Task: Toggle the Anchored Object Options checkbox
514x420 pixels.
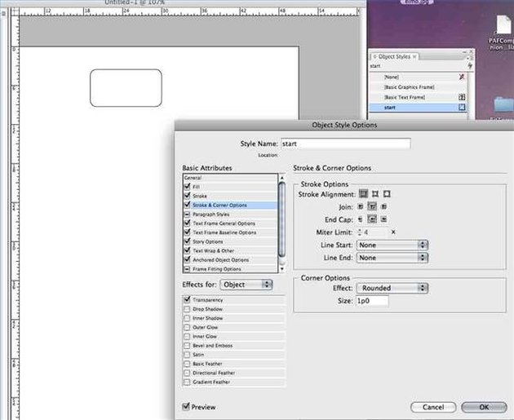Action: (187, 260)
